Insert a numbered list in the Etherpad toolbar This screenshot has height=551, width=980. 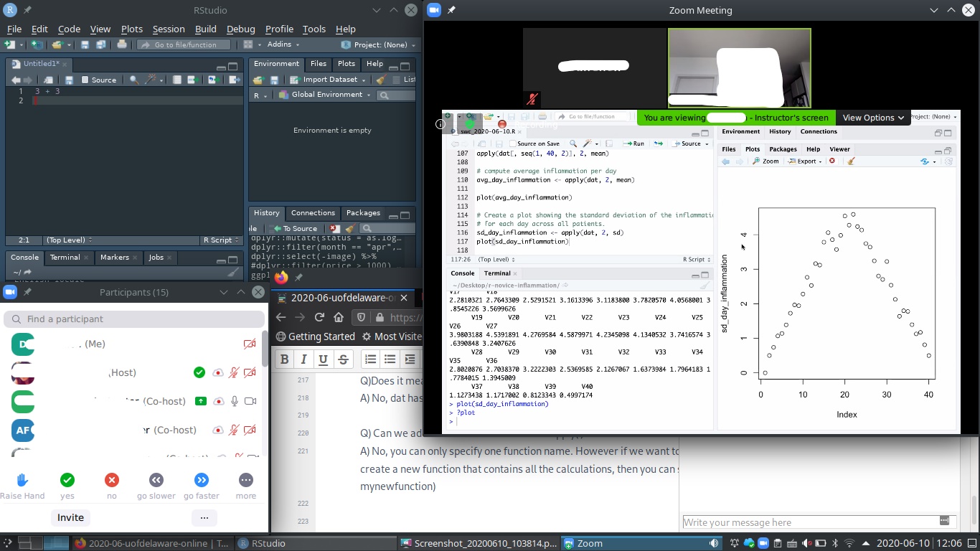tap(369, 359)
